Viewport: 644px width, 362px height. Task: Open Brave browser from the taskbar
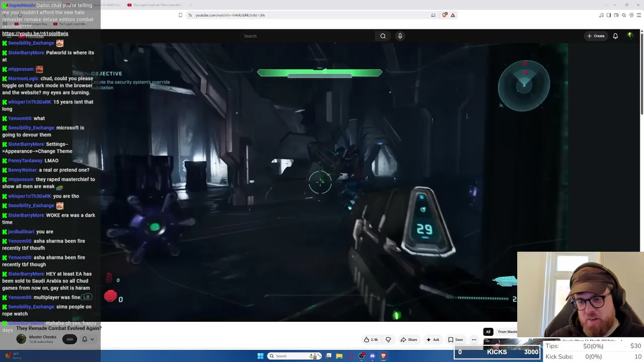click(383, 356)
